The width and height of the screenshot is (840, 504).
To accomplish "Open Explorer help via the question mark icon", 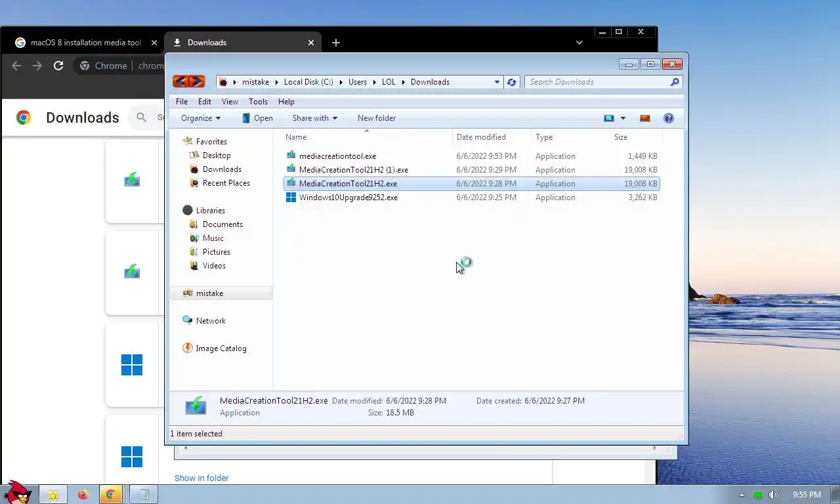I will tap(669, 118).
